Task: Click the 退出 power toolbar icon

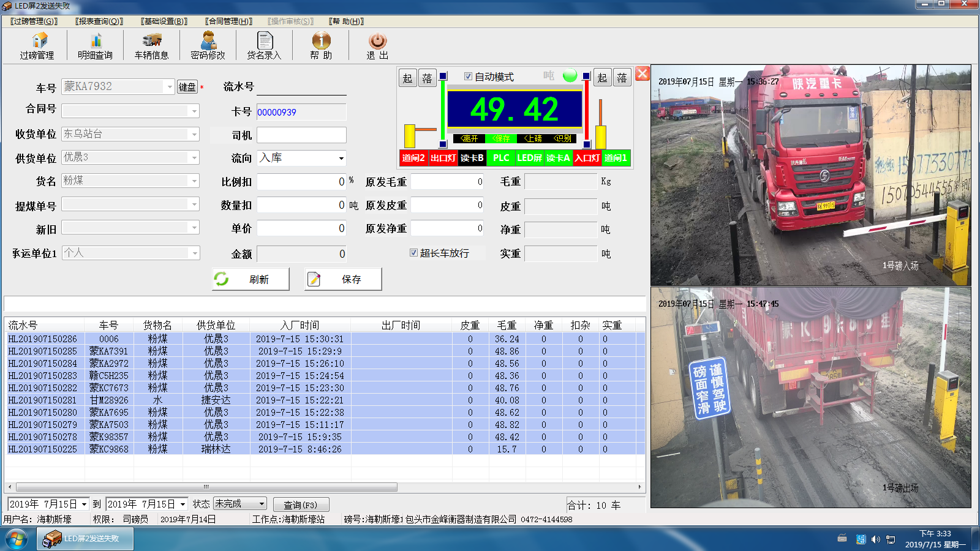Action: coord(377,46)
